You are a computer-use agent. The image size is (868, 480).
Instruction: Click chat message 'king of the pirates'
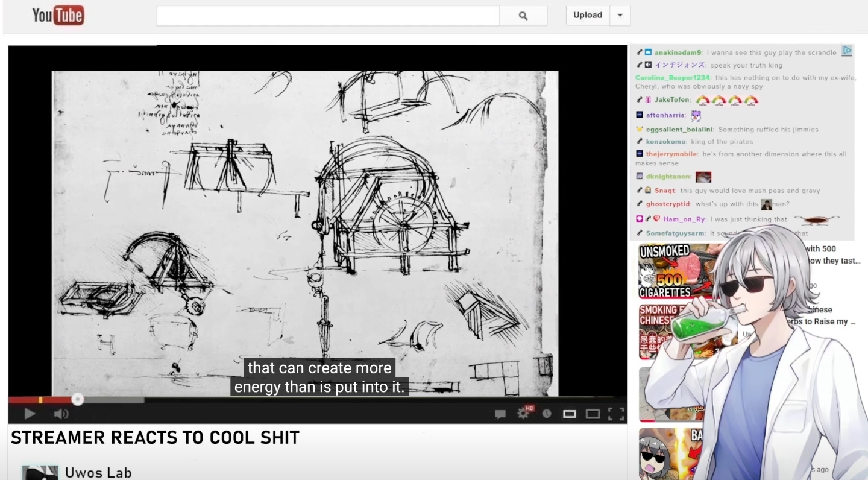[722, 142]
